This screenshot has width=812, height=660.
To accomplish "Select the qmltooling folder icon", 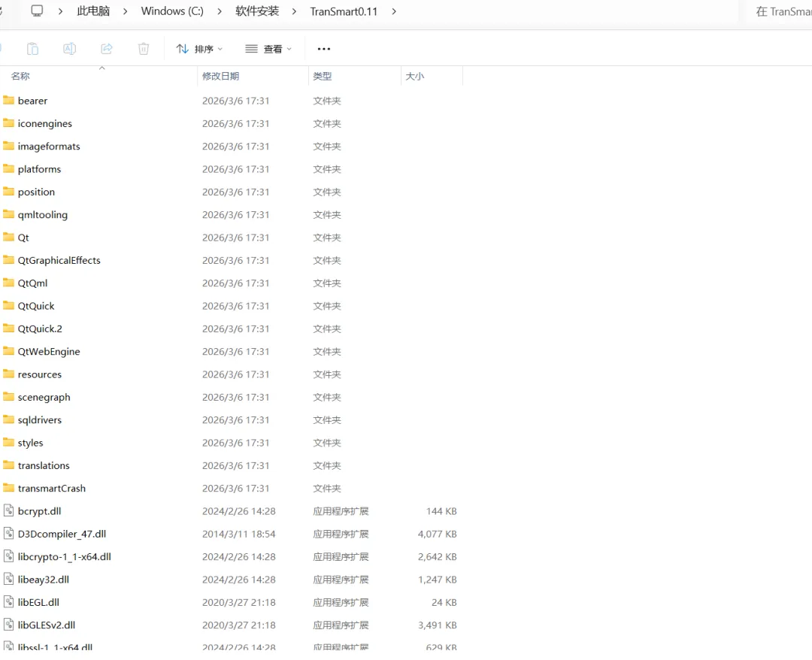I will tap(8, 213).
